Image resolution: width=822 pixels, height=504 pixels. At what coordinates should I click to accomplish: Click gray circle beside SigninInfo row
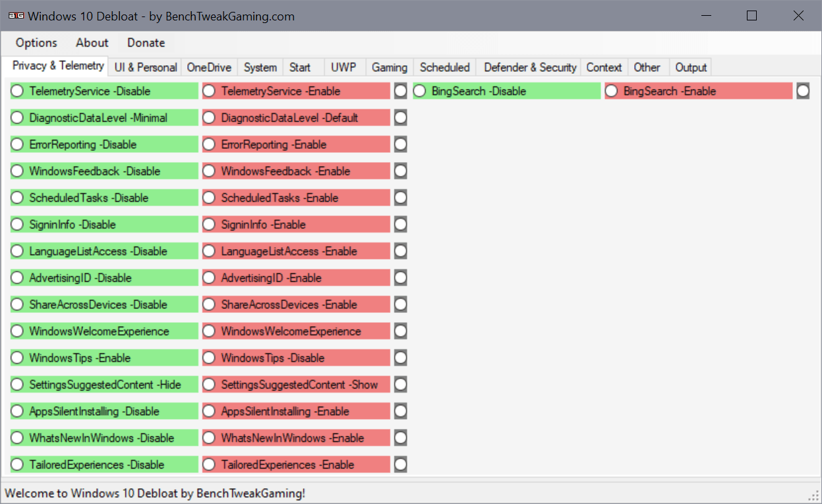click(x=400, y=225)
